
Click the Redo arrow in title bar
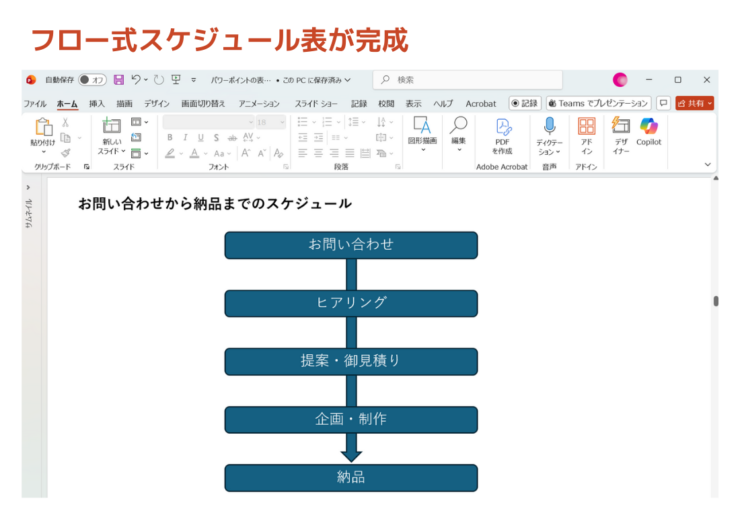159,80
